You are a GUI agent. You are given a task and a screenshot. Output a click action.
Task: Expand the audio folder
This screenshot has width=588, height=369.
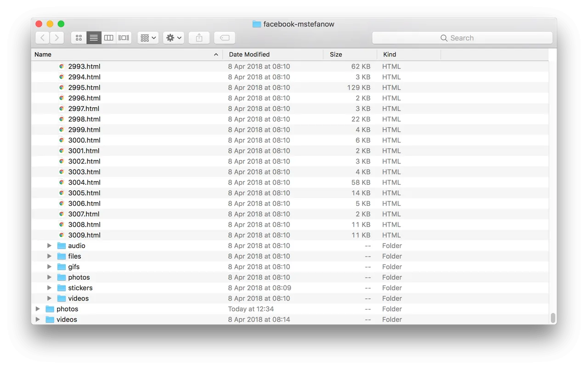pos(50,245)
